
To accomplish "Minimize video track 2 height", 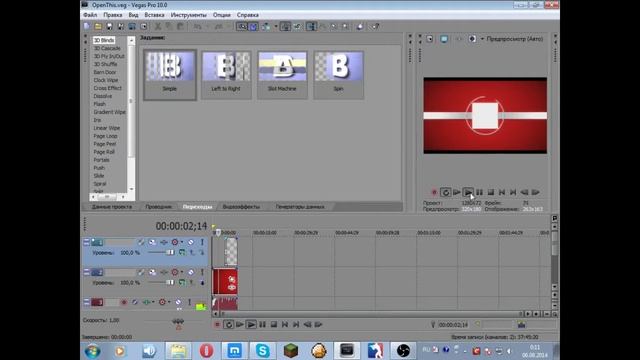I will pos(86,272).
